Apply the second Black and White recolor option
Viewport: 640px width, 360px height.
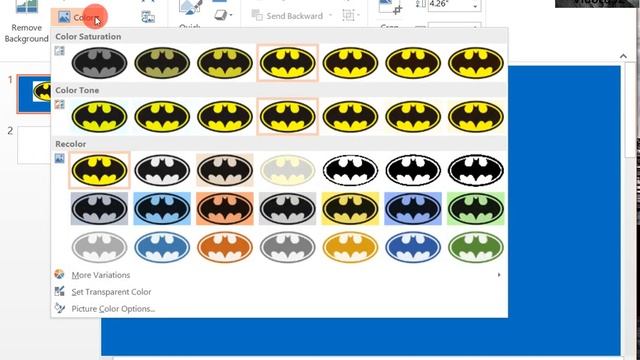(413, 170)
